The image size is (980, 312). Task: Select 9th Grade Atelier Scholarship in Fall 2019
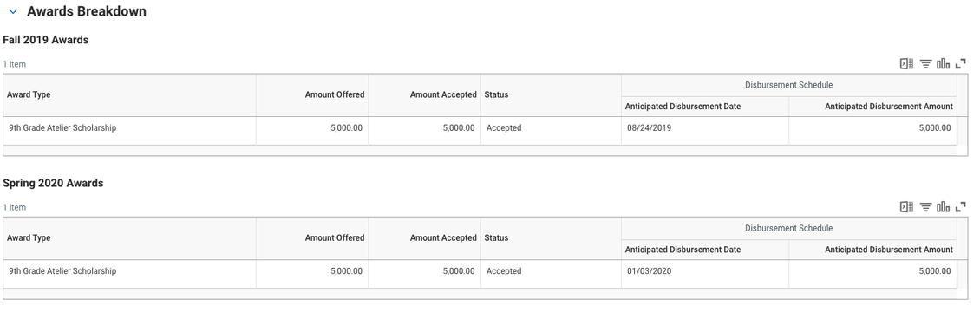coord(62,128)
